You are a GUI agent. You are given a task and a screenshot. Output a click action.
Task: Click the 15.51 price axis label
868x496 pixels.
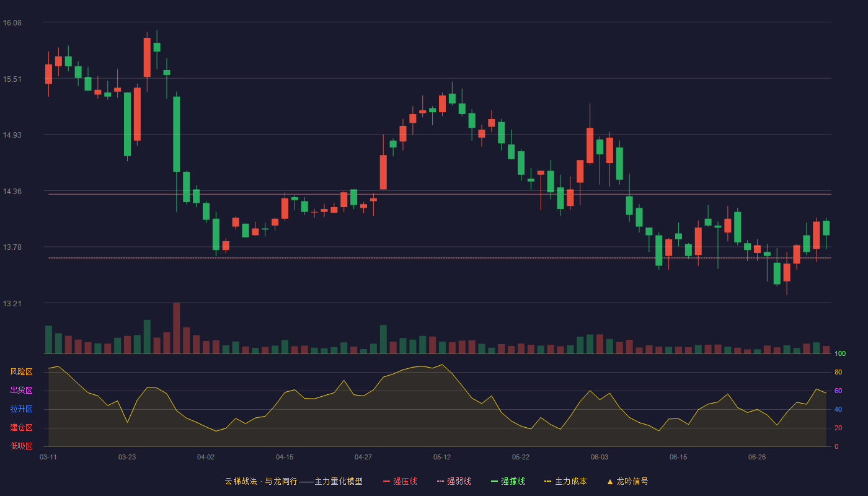point(12,79)
